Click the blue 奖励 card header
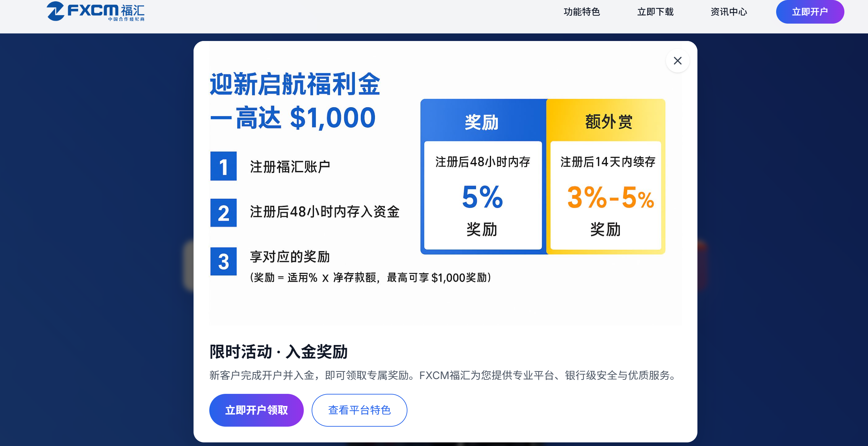This screenshot has width=868, height=446. coord(482,122)
